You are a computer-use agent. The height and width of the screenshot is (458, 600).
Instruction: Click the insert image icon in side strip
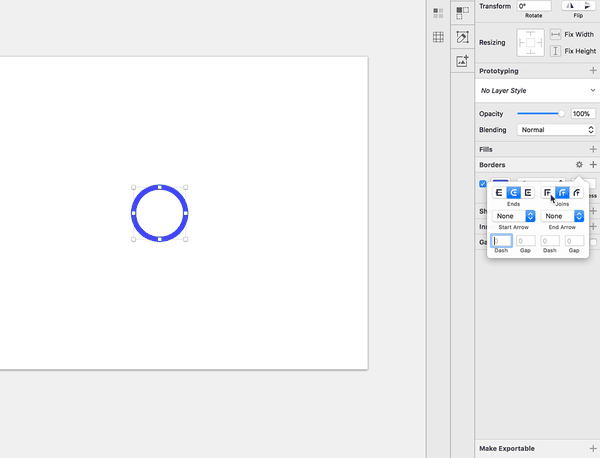(x=463, y=61)
